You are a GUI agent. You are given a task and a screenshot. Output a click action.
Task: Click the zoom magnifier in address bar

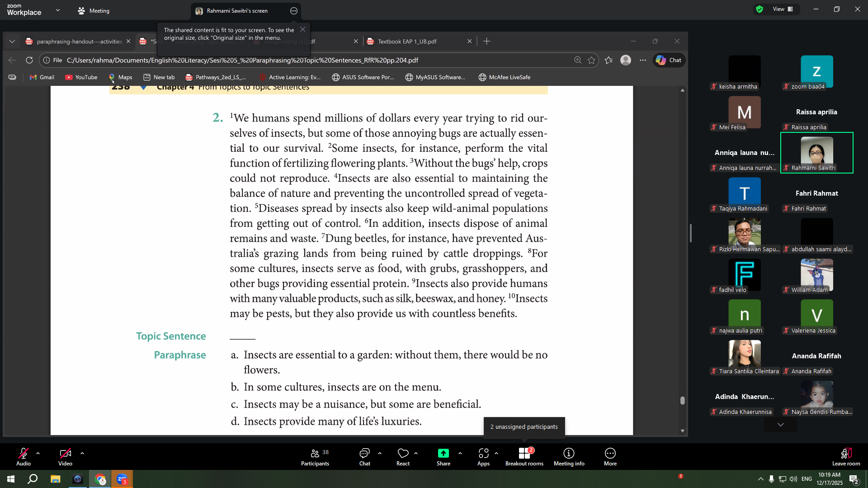pyautogui.click(x=578, y=60)
